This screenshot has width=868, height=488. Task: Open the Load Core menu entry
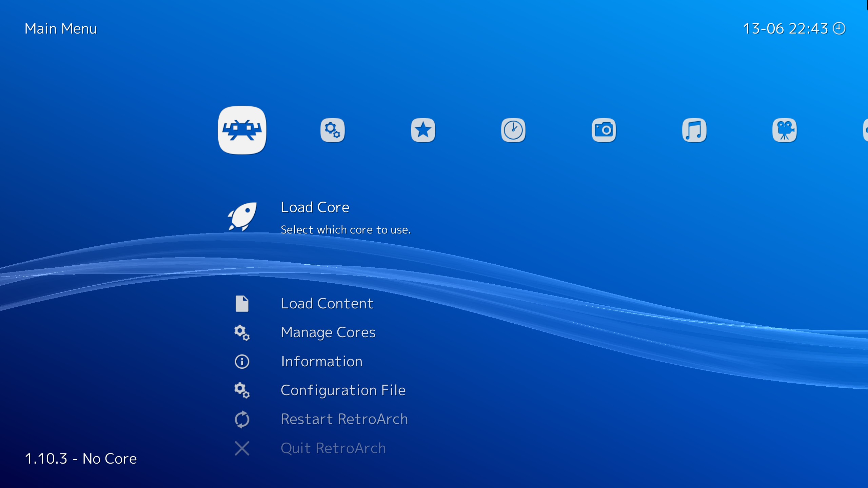tap(315, 207)
